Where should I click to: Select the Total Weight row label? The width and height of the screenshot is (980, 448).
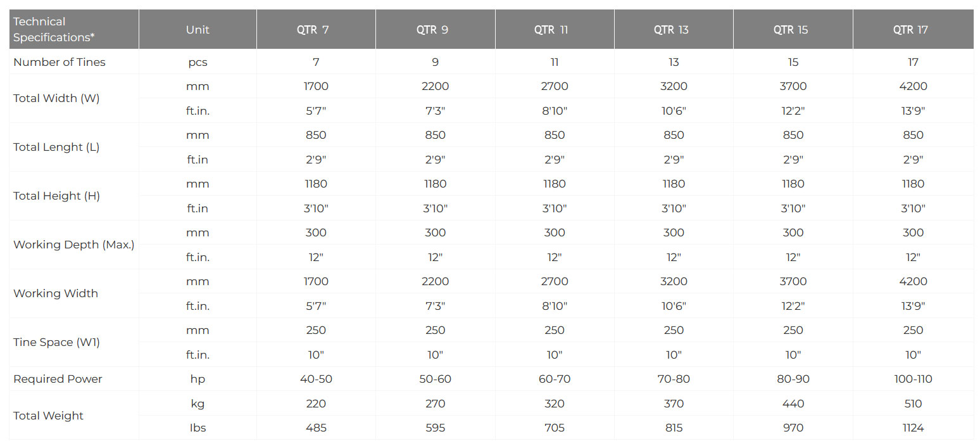(48, 416)
